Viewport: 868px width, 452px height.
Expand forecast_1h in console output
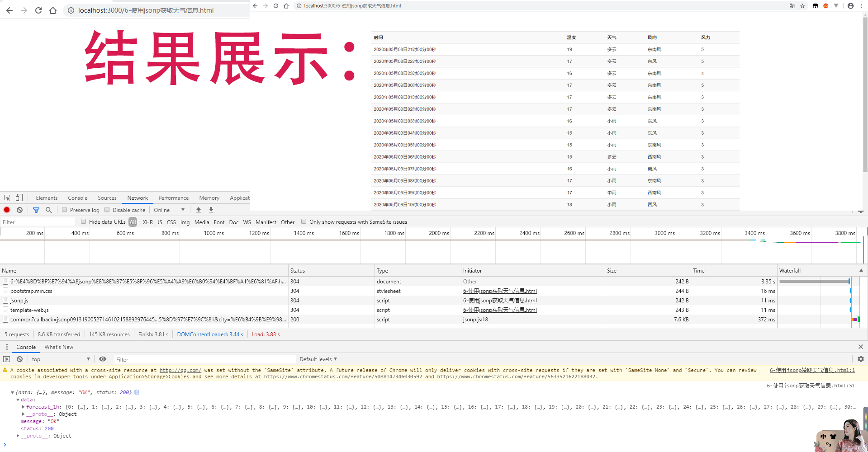pyautogui.click(x=24, y=407)
